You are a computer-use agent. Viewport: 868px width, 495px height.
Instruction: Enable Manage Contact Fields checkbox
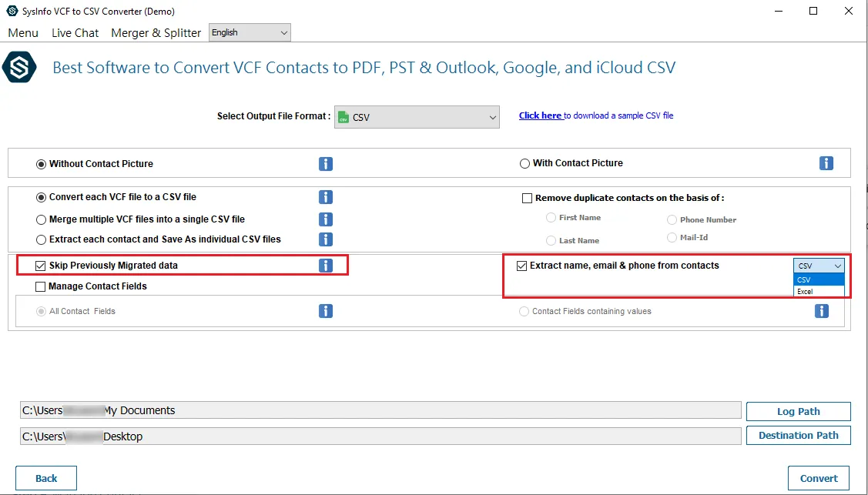pyautogui.click(x=41, y=286)
